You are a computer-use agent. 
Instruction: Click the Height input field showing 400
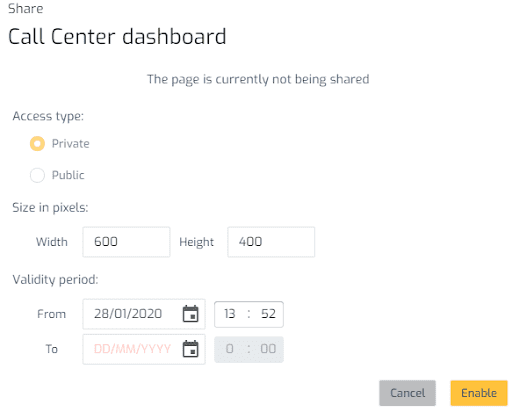(x=271, y=242)
